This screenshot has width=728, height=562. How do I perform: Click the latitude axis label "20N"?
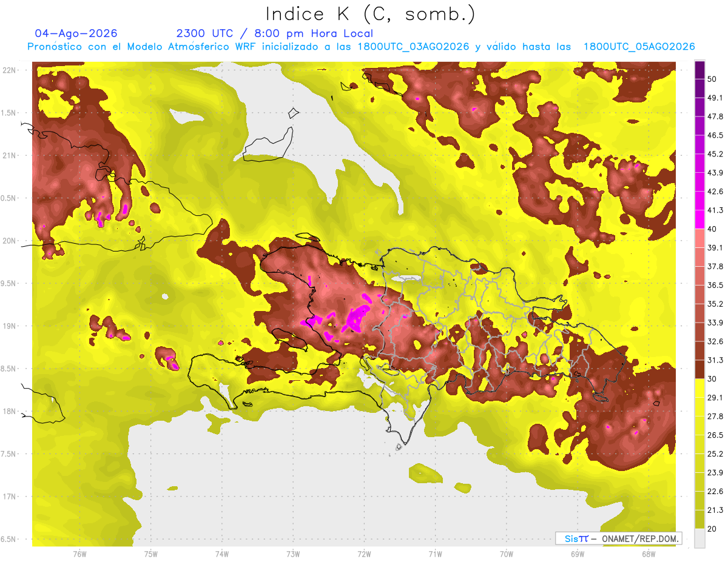pyautogui.click(x=10, y=241)
